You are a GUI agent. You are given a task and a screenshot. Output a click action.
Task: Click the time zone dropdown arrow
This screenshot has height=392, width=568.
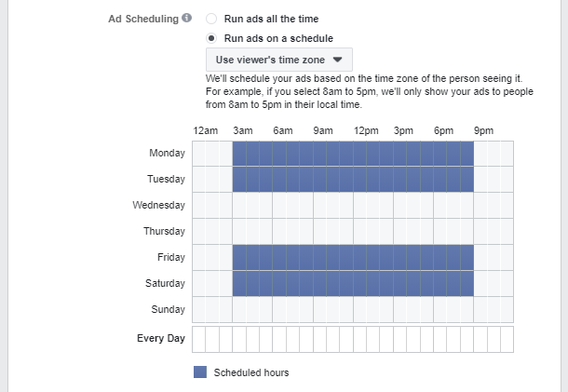click(337, 60)
